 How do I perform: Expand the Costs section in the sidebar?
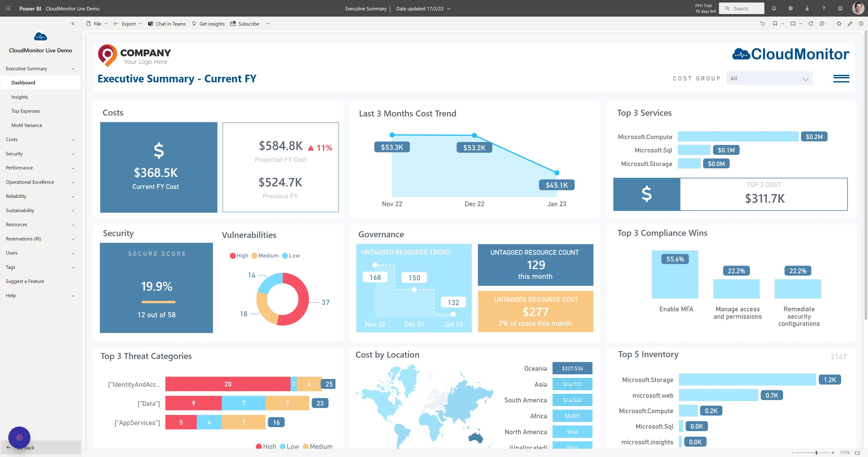click(x=73, y=140)
